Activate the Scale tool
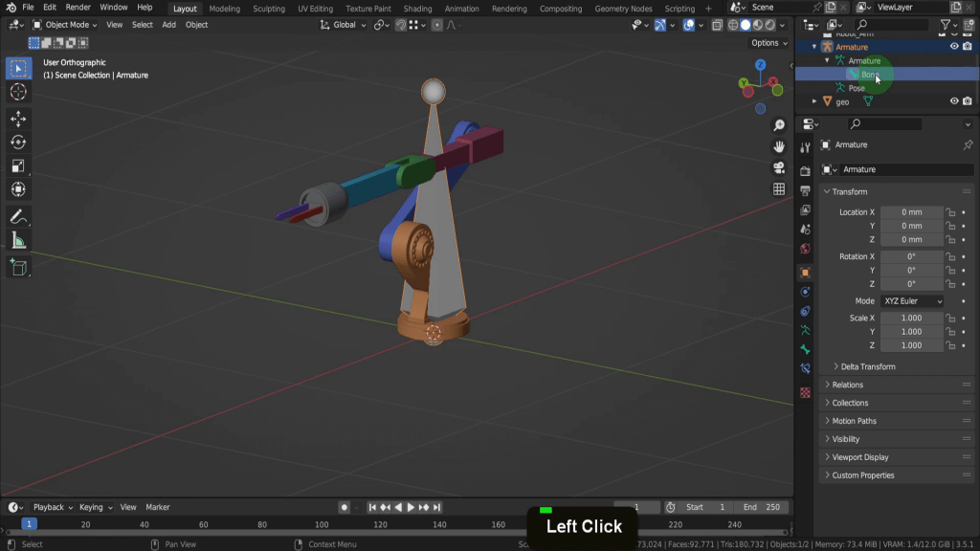Image resolution: width=980 pixels, height=551 pixels. click(18, 165)
